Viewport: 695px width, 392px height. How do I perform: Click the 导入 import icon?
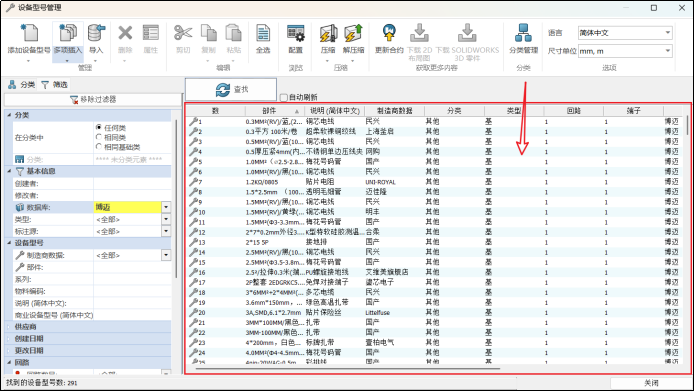pyautogui.click(x=96, y=33)
